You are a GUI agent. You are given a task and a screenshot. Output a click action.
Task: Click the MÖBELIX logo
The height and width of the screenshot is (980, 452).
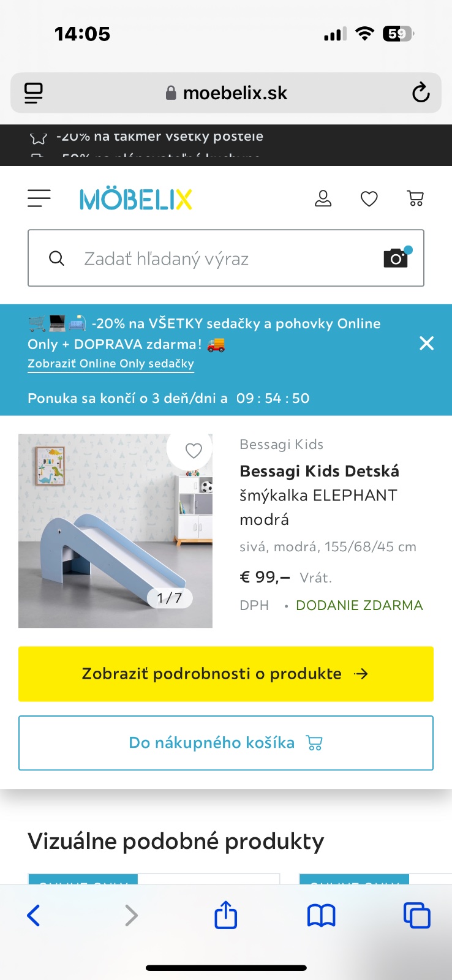pyautogui.click(x=136, y=200)
